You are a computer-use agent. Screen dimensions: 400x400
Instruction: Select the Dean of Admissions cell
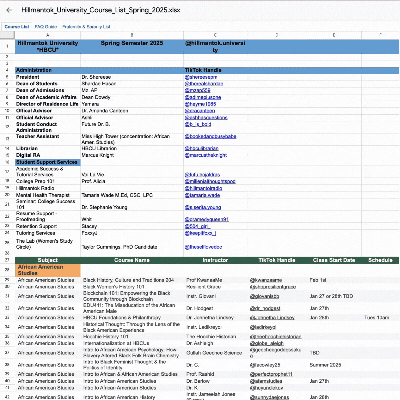pyautogui.click(x=48, y=91)
